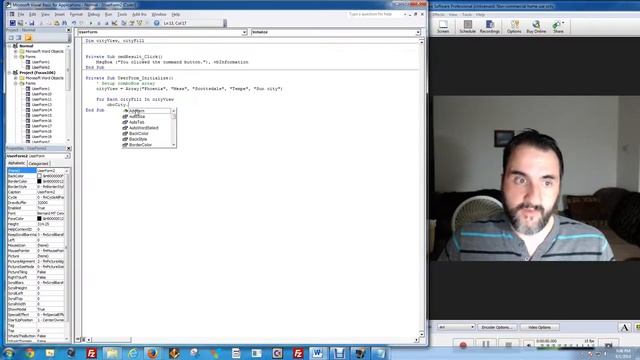Click the Share icon in recorder window
640x360 pixels.
click(558, 27)
